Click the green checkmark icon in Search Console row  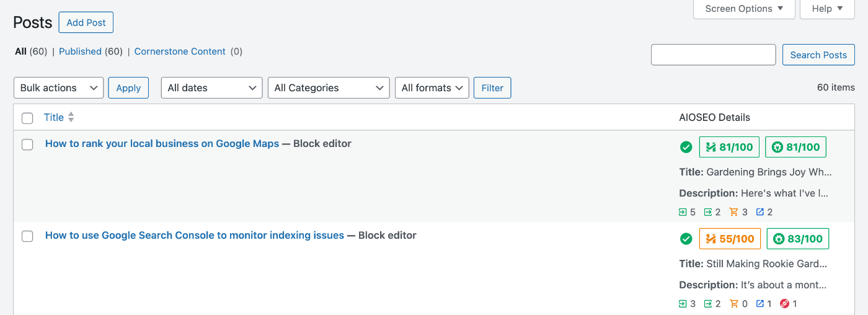tap(686, 239)
